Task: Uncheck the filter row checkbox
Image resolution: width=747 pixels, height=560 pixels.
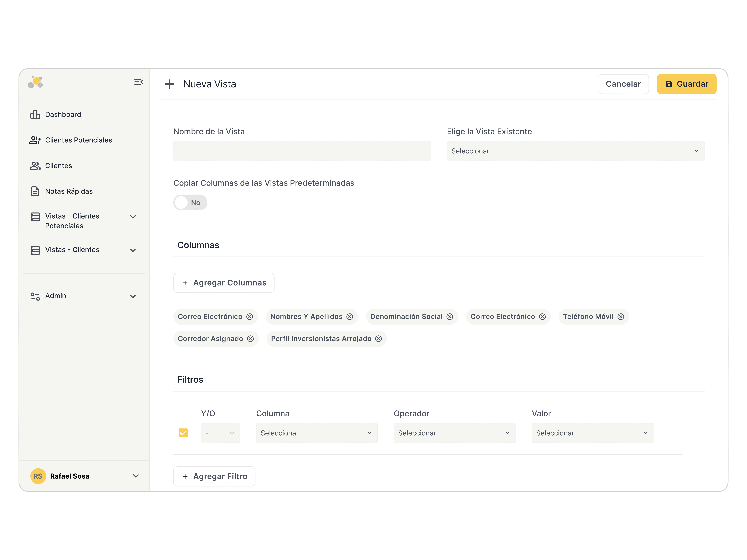Action: coord(183,433)
